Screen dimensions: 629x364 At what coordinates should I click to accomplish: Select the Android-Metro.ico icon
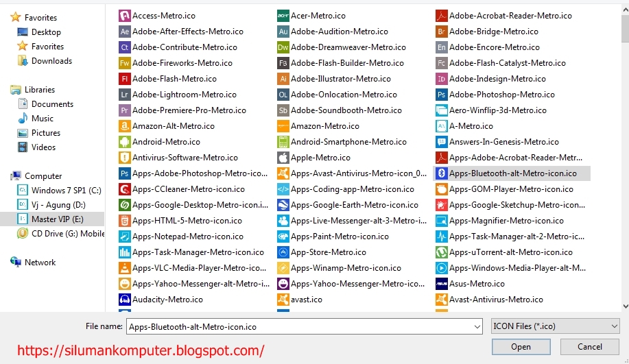click(x=124, y=142)
